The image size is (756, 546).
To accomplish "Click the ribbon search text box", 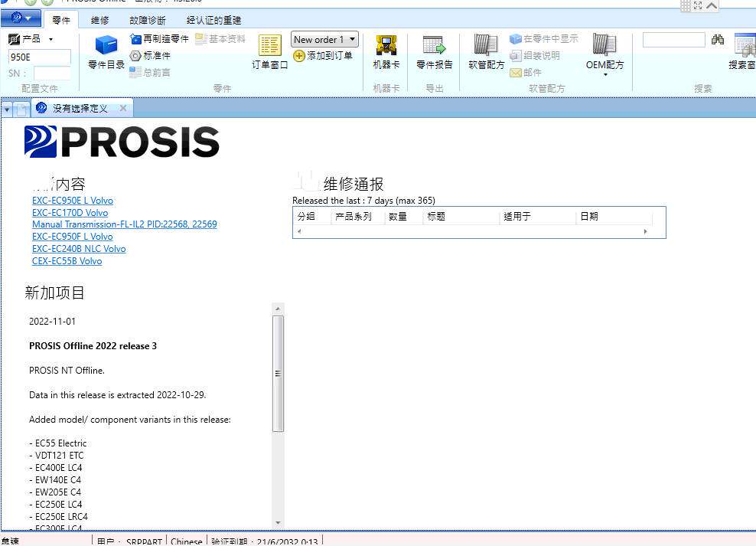I will pyautogui.click(x=674, y=40).
